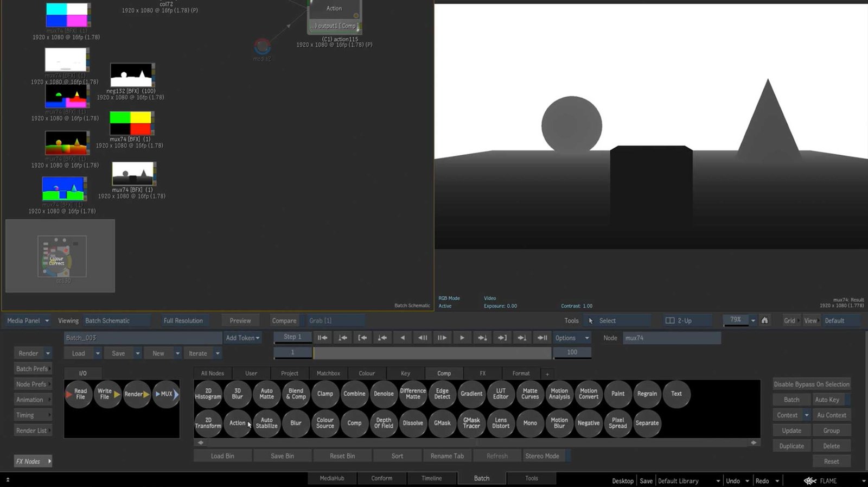Click the Duplicate button

[792, 446]
